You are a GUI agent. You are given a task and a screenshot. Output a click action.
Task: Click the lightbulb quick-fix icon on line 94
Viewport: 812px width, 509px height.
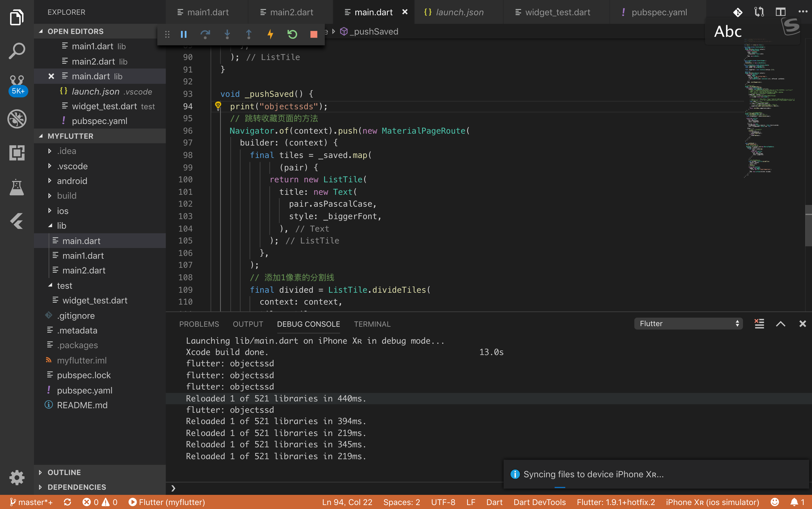tap(218, 106)
